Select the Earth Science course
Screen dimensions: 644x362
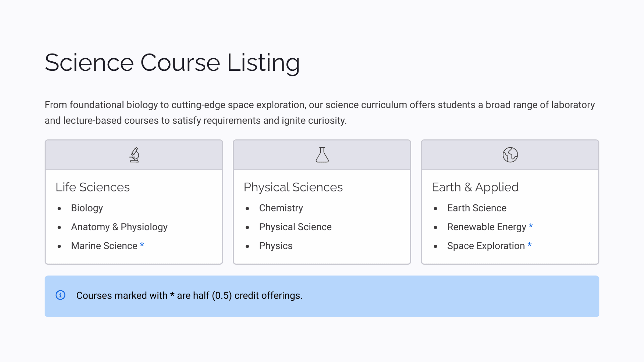[x=477, y=208]
